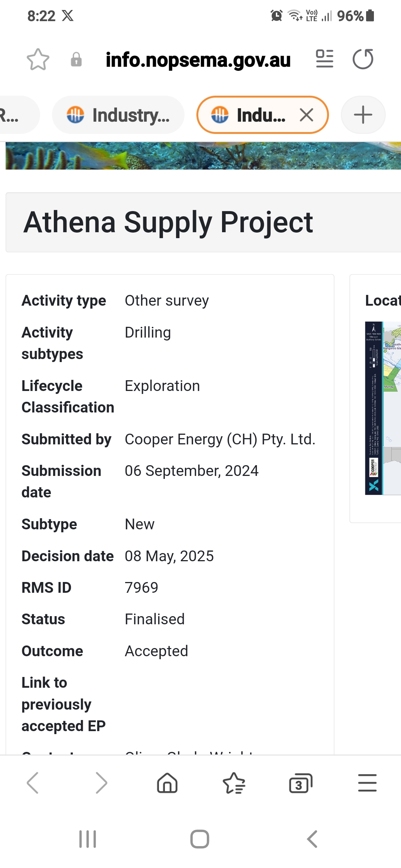Tap the Other survey activity type value

[x=167, y=300]
